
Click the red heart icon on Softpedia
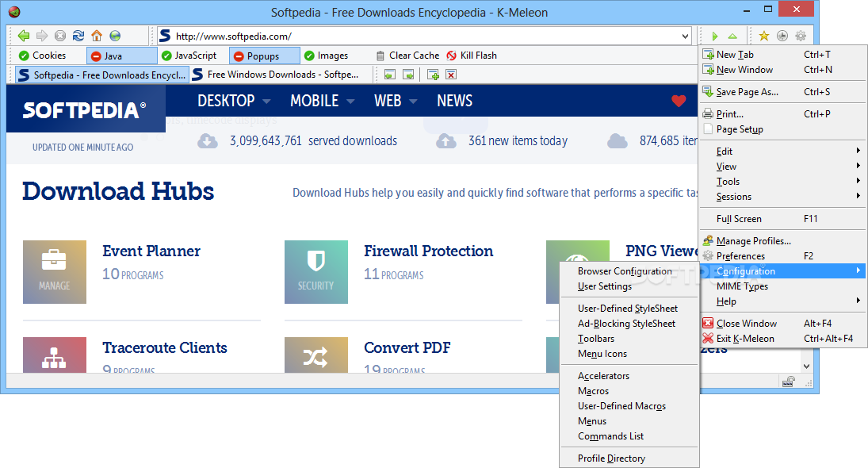click(679, 101)
